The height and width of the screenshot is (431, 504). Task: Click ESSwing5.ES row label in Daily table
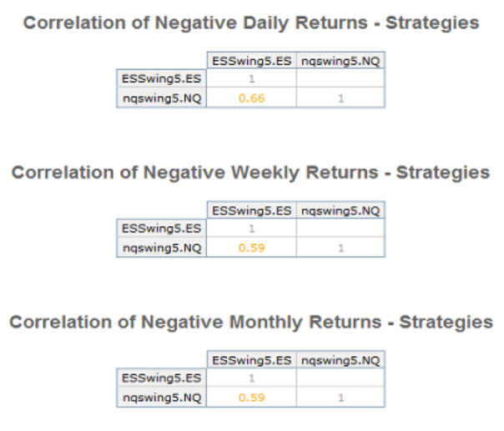(x=162, y=78)
